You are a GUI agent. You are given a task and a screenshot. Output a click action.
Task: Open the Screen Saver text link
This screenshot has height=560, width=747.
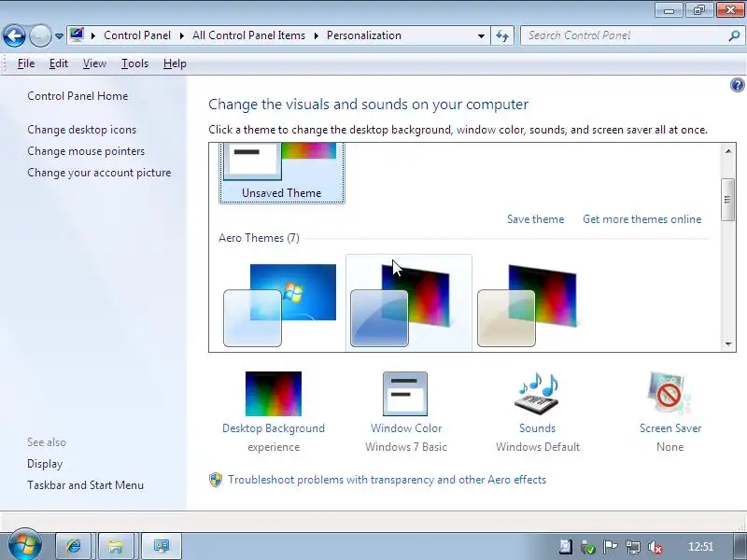pos(670,428)
